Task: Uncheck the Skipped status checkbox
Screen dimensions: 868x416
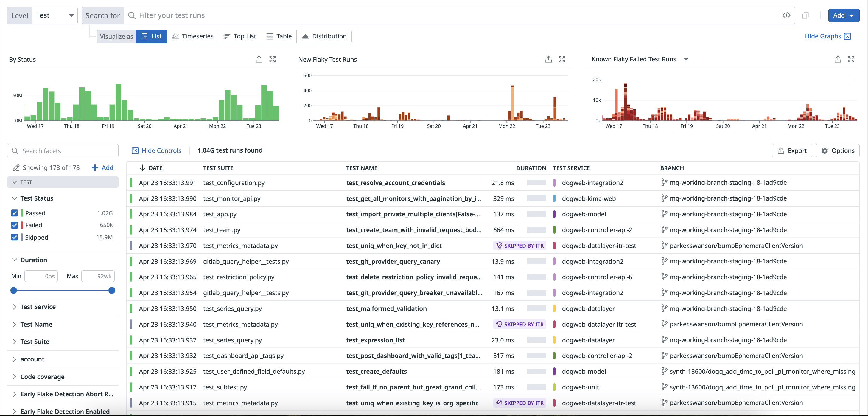Action: tap(15, 237)
